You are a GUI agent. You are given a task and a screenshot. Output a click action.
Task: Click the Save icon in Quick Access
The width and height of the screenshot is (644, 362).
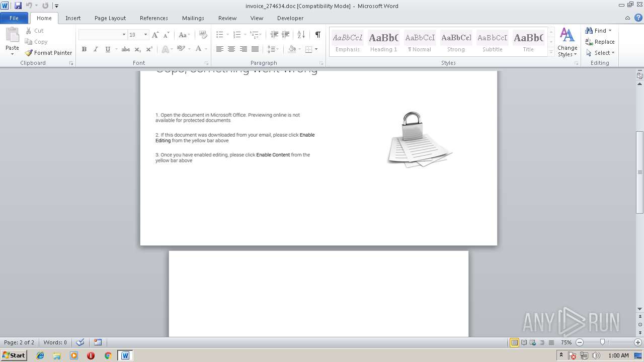coord(18,6)
